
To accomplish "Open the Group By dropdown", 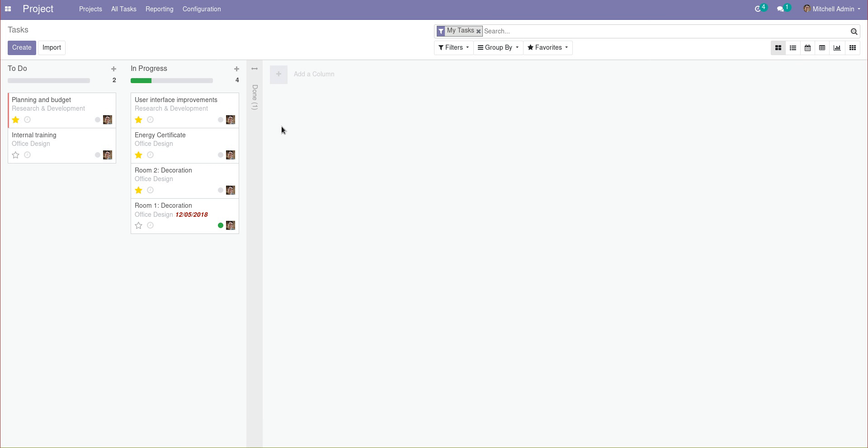I will [x=497, y=47].
